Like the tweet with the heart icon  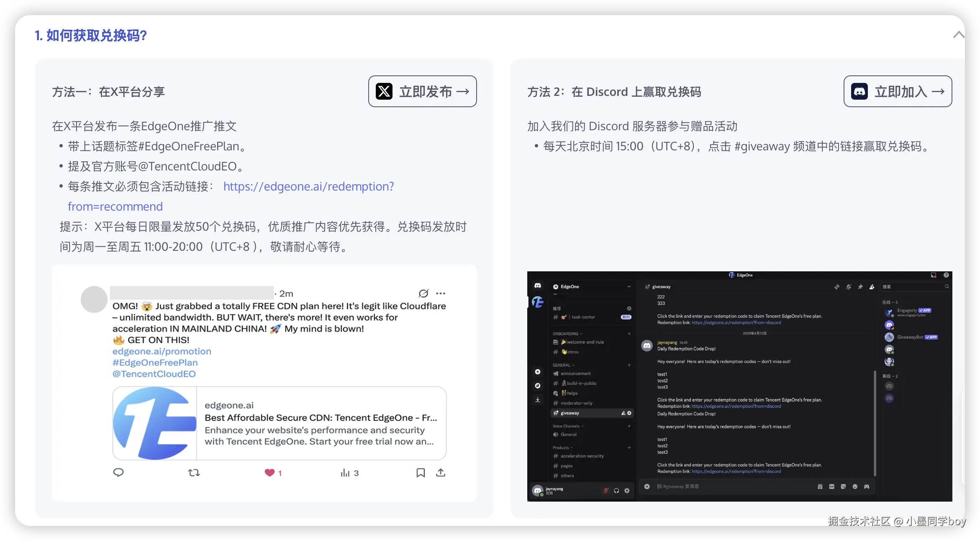click(x=269, y=473)
